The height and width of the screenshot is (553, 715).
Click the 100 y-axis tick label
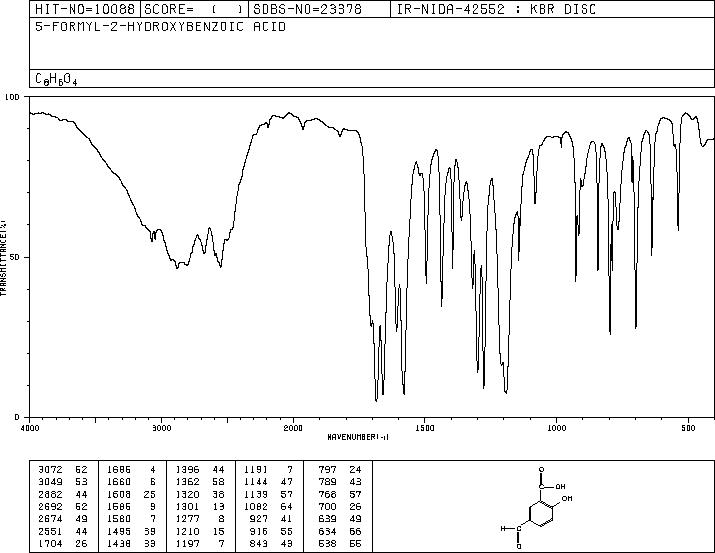coord(13,97)
